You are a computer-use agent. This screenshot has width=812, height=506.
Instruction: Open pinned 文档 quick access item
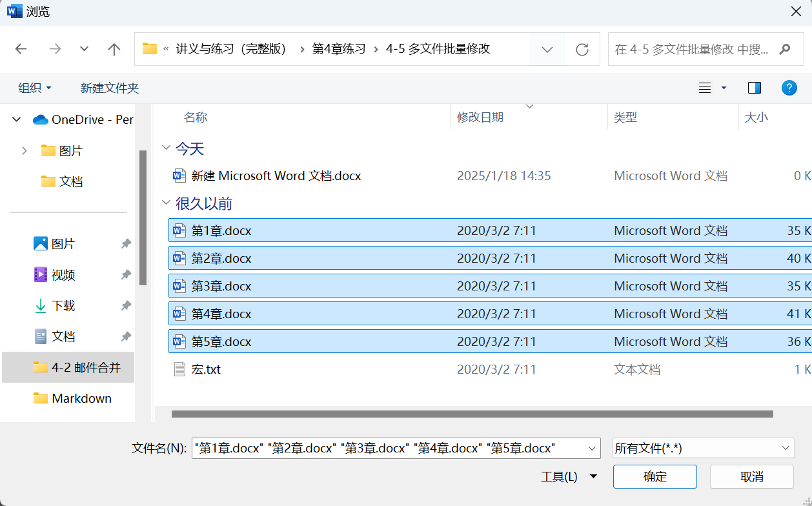pos(54,336)
